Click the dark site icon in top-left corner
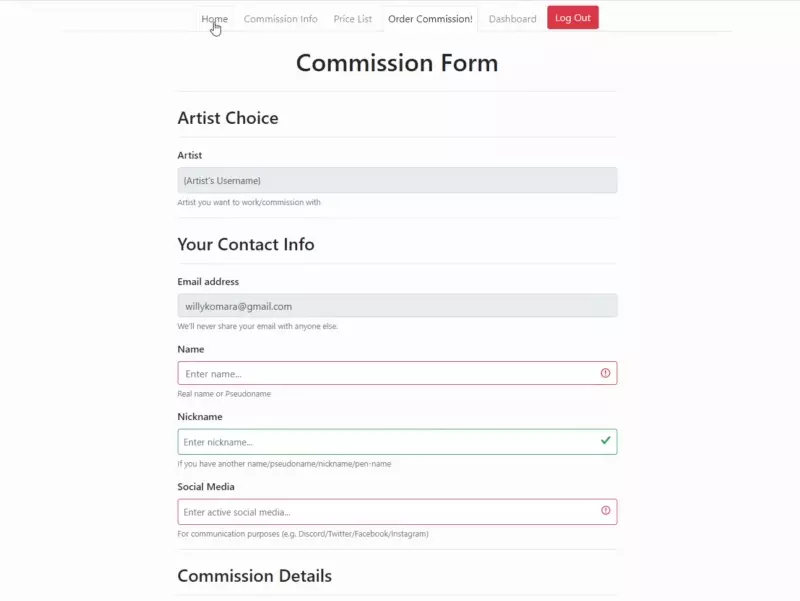 coord(10,8)
